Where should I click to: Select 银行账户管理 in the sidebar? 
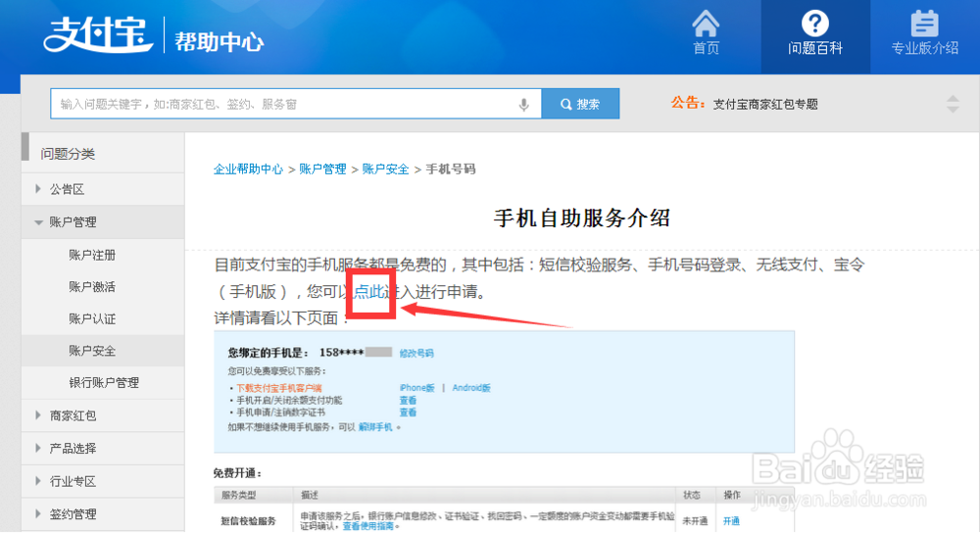[104, 383]
